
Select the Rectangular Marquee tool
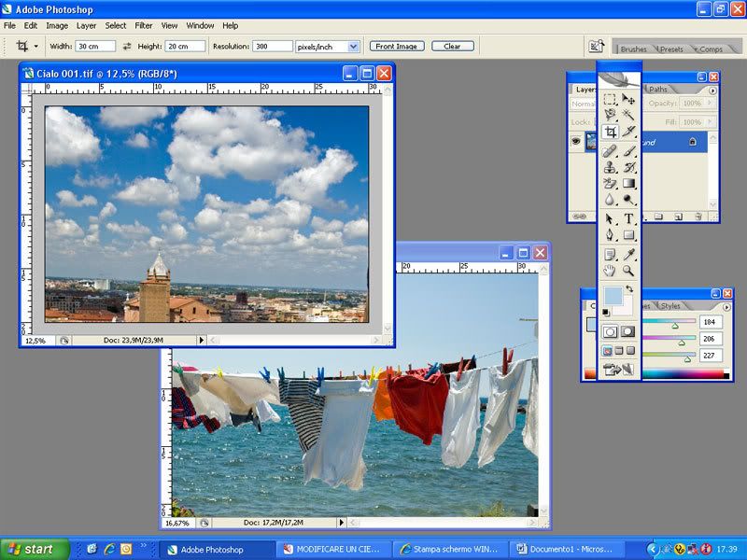pyautogui.click(x=610, y=99)
